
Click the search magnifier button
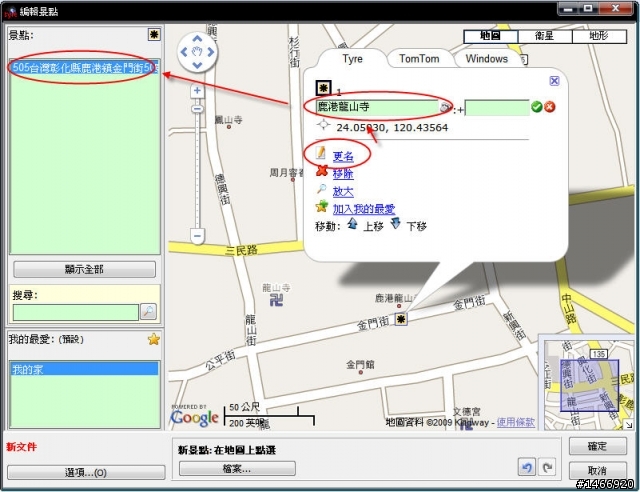tap(149, 312)
